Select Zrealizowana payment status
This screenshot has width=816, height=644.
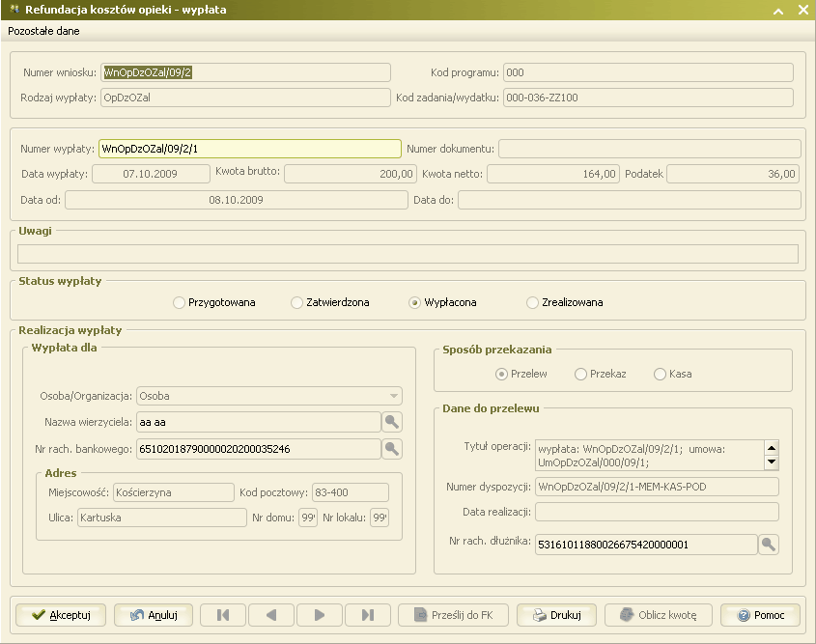(x=532, y=302)
